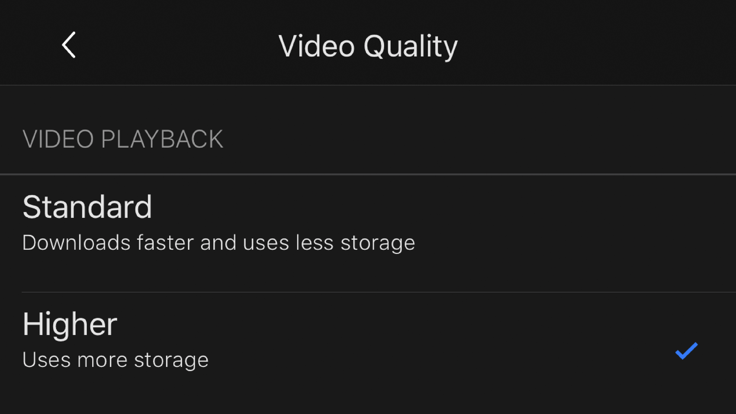Click the Video Quality page title
736x414 pixels.
368,46
